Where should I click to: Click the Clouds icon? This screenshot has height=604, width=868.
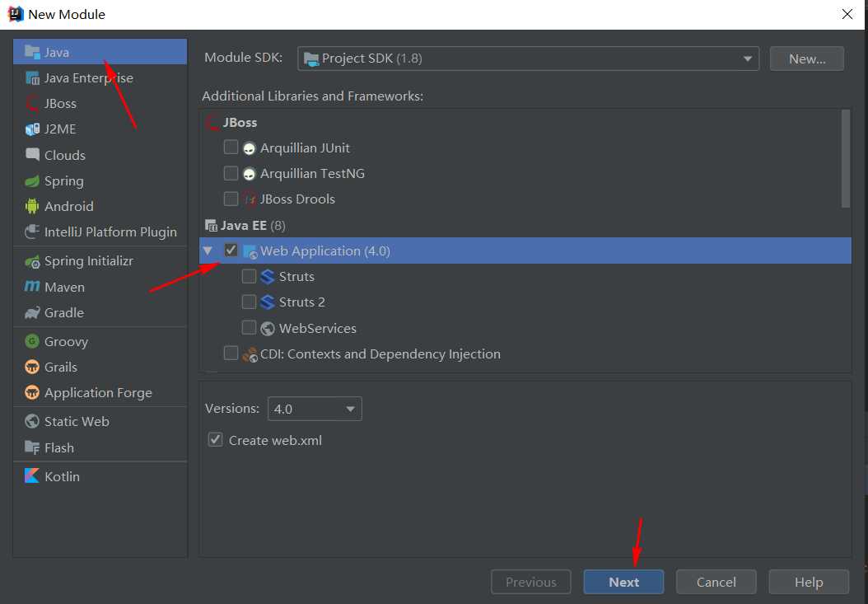32,155
